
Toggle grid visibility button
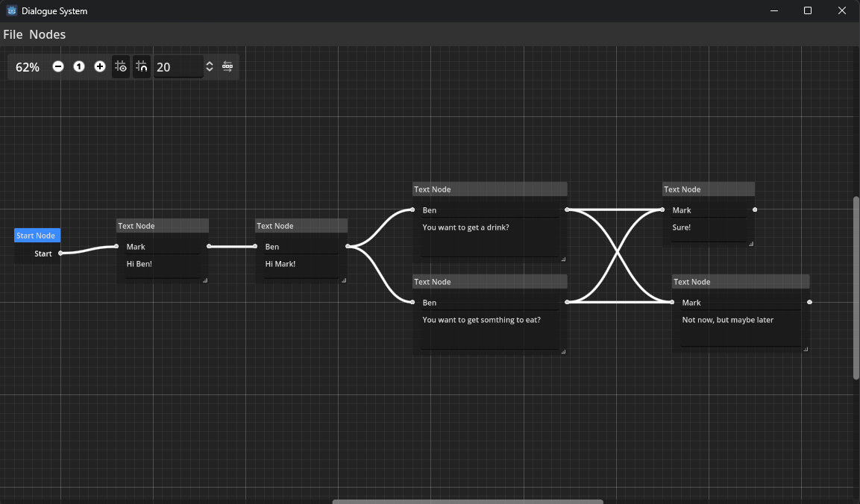[x=121, y=67]
